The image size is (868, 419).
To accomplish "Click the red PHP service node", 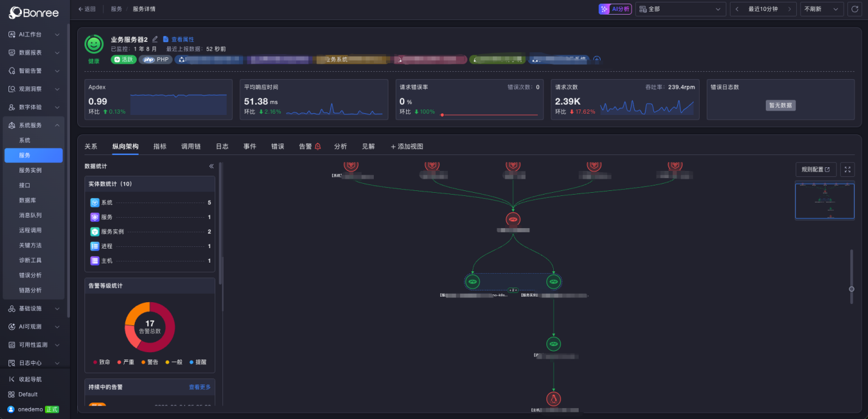I will (x=513, y=219).
